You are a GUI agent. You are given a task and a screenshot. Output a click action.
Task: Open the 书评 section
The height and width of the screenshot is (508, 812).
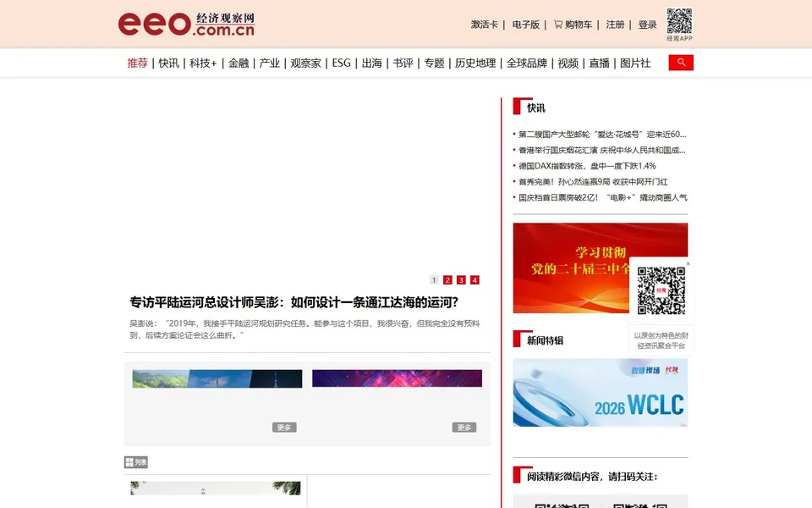[x=403, y=63]
